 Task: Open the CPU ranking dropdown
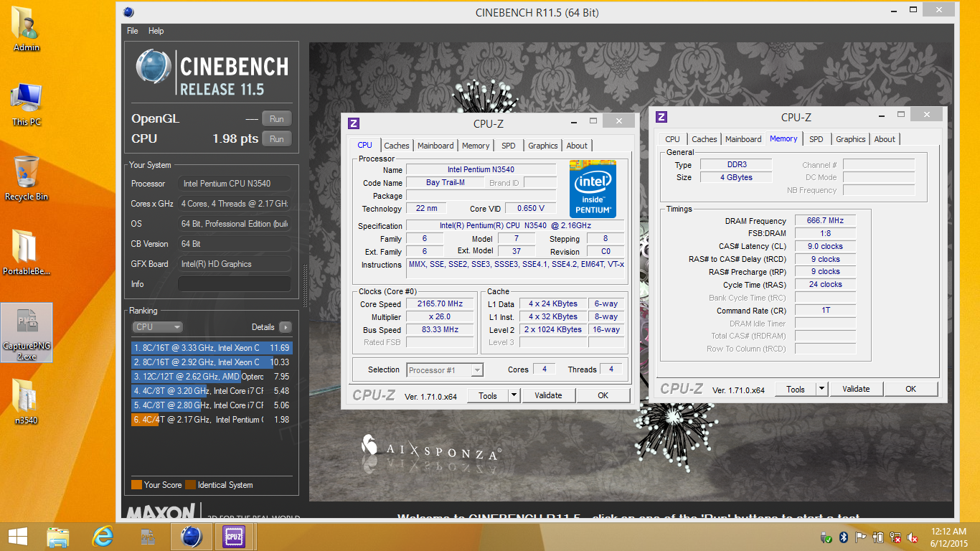(x=157, y=327)
